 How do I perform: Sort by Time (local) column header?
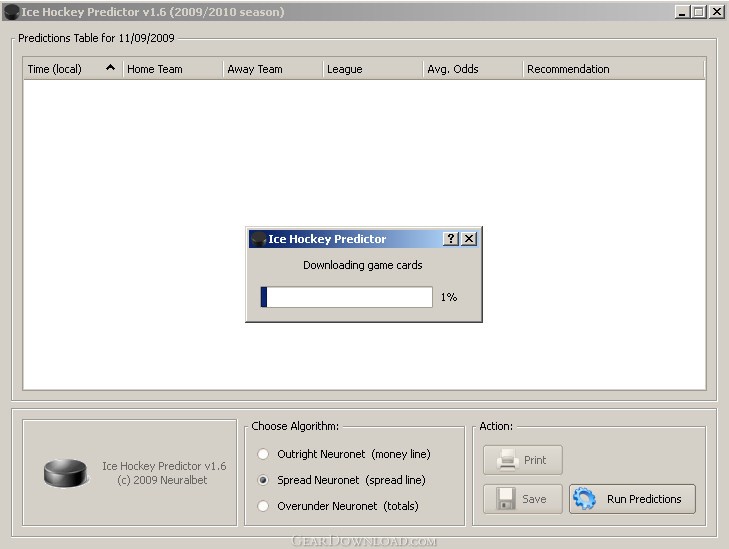click(x=73, y=69)
